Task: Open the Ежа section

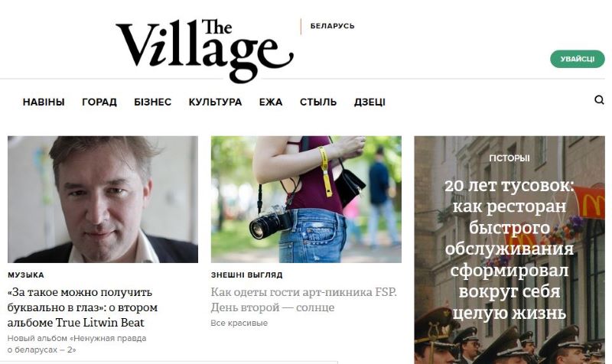Action: click(271, 102)
